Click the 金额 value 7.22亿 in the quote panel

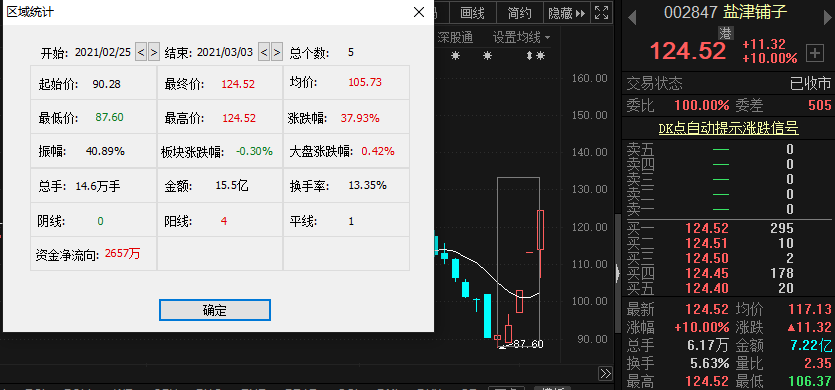click(x=811, y=345)
